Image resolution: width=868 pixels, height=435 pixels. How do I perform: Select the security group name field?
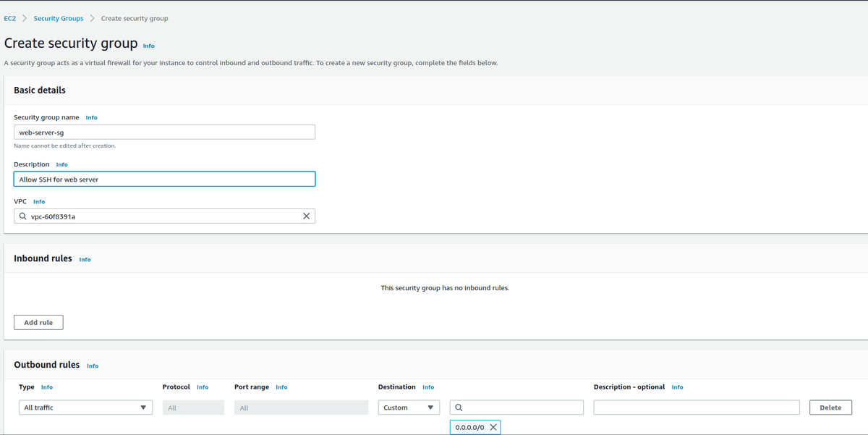(x=164, y=132)
